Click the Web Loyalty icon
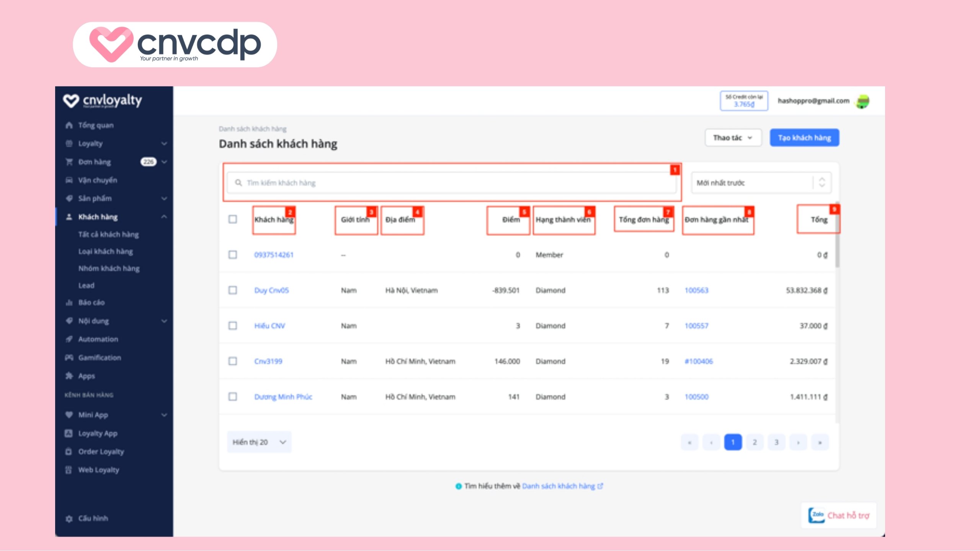The image size is (980, 551). [69, 470]
